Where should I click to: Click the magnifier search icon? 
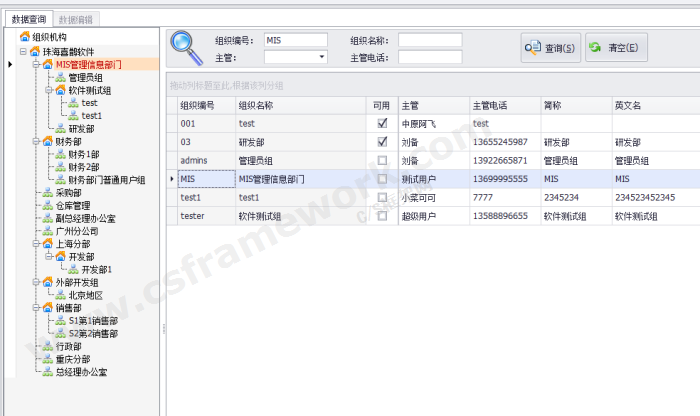coord(185,48)
